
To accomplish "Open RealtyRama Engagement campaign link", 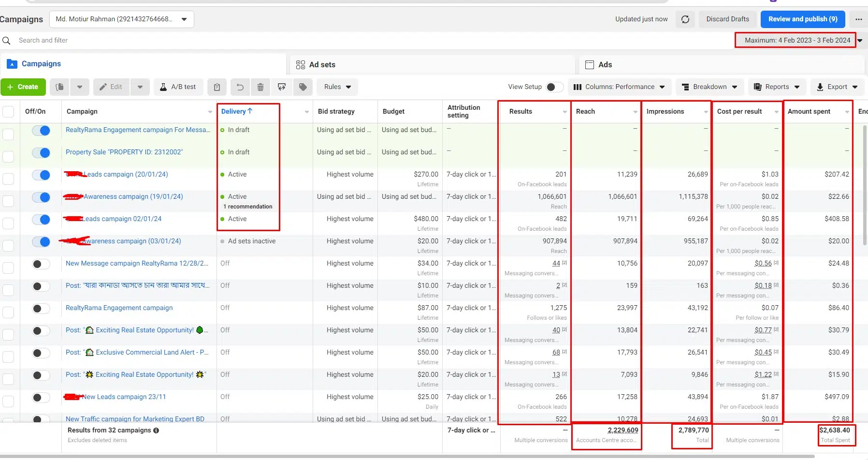I will point(119,308).
